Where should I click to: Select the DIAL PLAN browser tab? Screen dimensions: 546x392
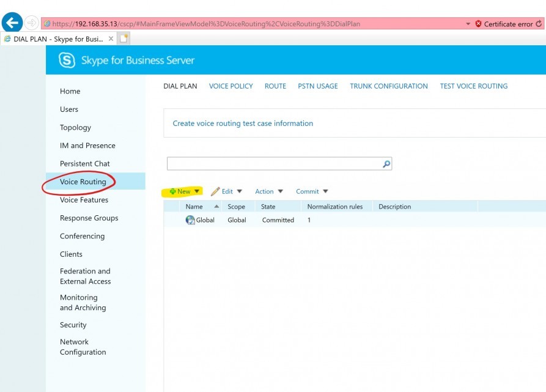coord(58,39)
